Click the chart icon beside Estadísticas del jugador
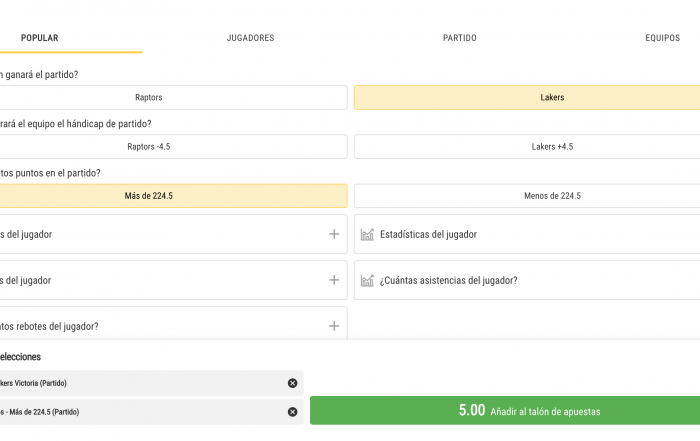This screenshot has height=441, width=700. click(x=367, y=234)
